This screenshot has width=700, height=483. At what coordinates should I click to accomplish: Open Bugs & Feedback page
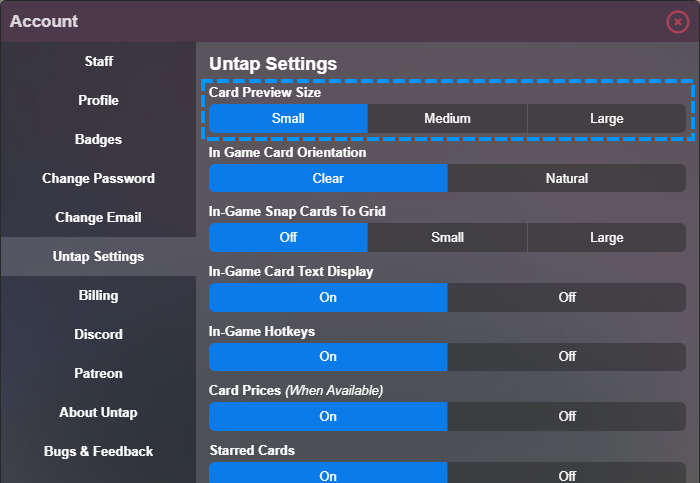(x=98, y=451)
